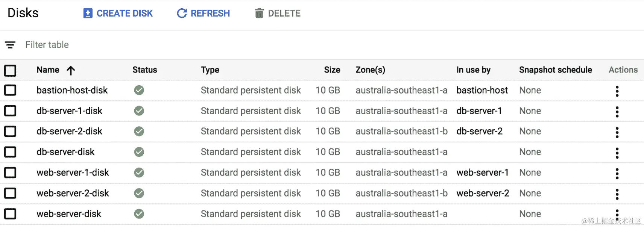
Task: Open the actions menu for bastion-host-disk
Action: [x=617, y=91]
